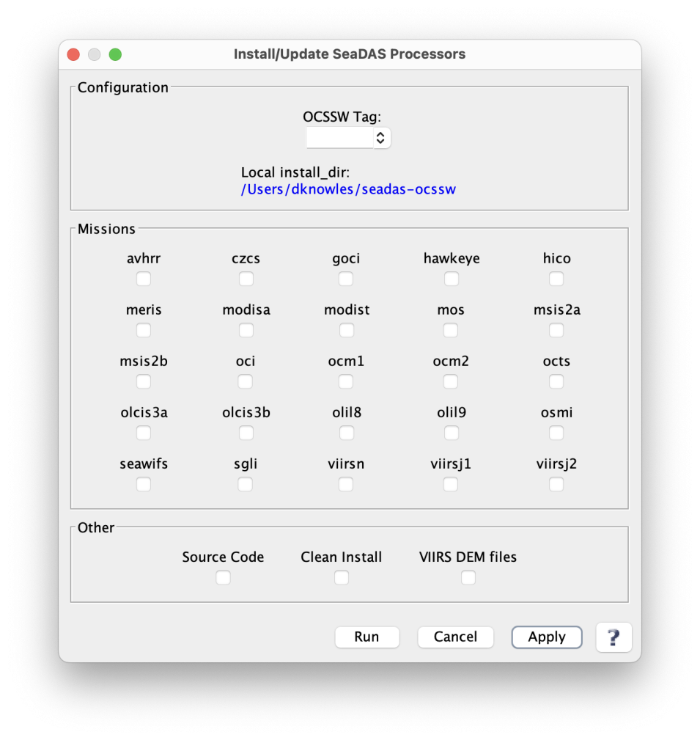The height and width of the screenshot is (740, 700).
Task: Enable the VIIRS DEM files option
Action: pyautogui.click(x=468, y=577)
